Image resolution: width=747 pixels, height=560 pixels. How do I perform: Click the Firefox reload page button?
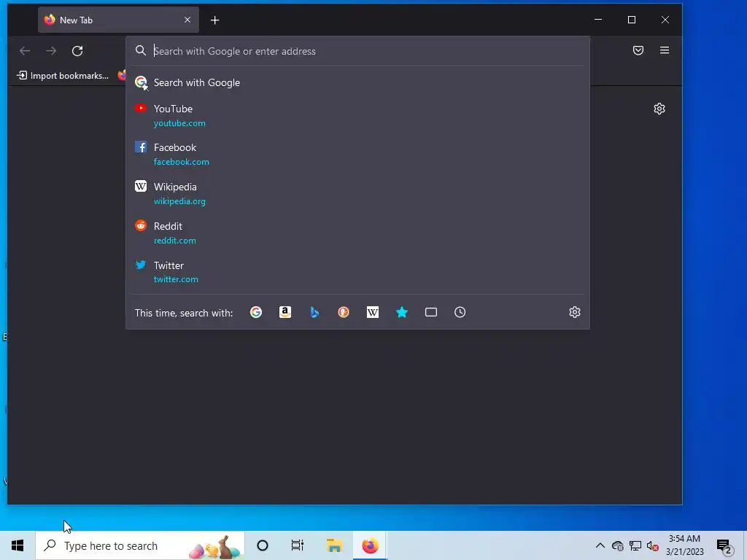[x=77, y=51]
